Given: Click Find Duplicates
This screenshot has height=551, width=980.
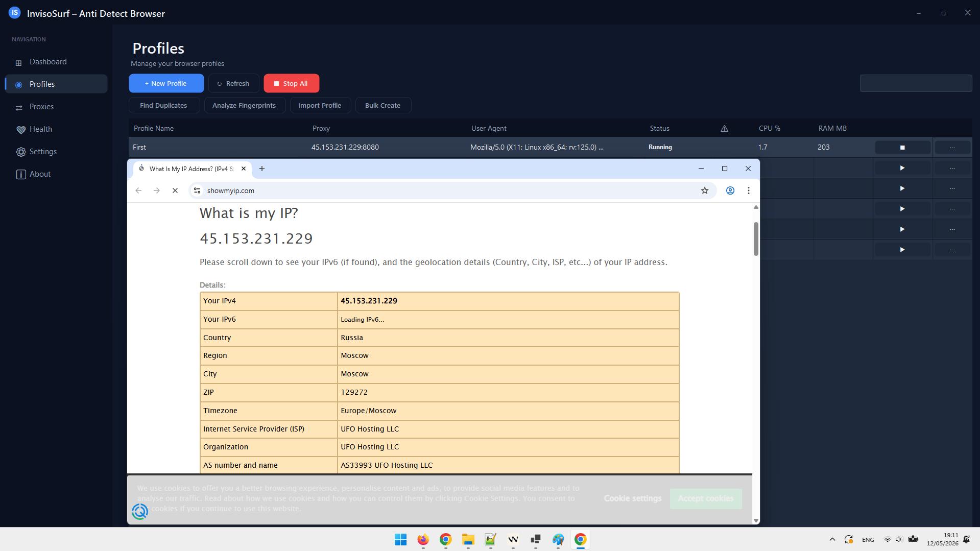Looking at the screenshot, I should pos(163,105).
